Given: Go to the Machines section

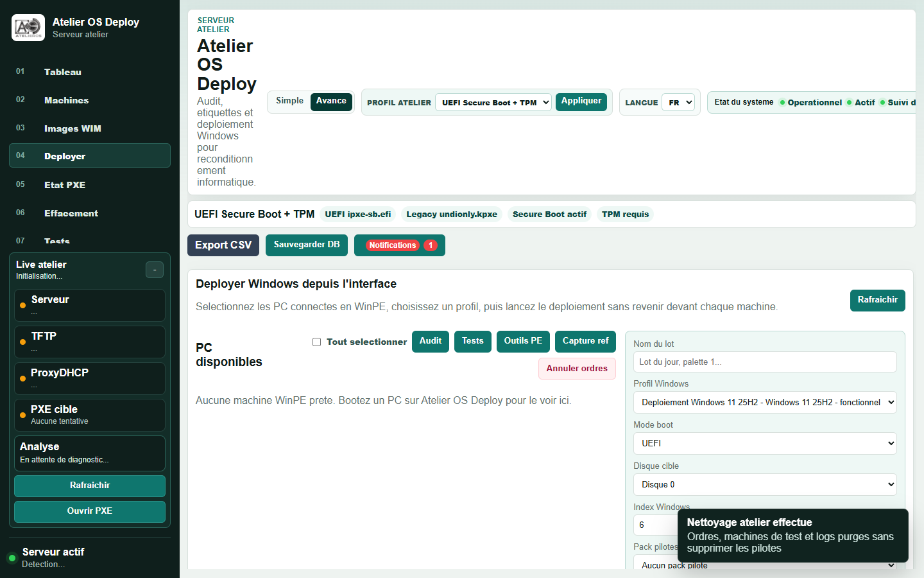Looking at the screenshot, I should 90,100.
